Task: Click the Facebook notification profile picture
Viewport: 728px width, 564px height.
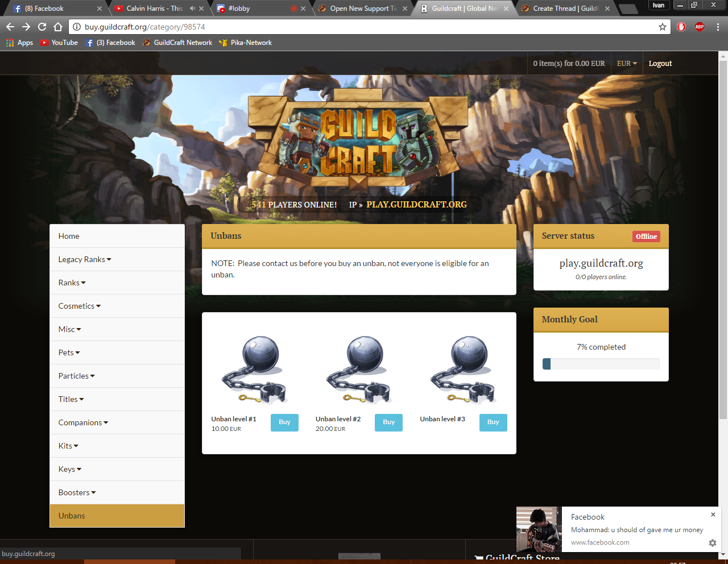Action: pyautogui.click(x=539, y=529)
